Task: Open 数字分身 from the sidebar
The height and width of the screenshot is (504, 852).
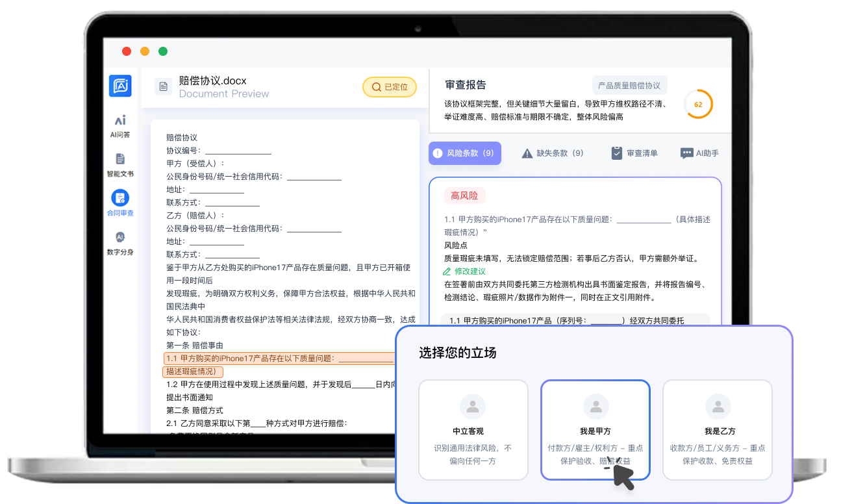Action: click(120, 243)
